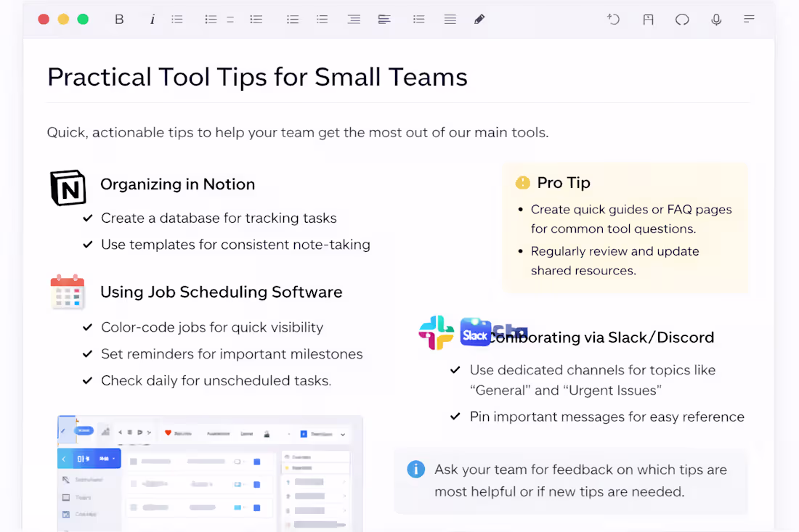Open the comments bubble
Screen dimensions: 799x532
pyautogui.click(x=682, y=19)
